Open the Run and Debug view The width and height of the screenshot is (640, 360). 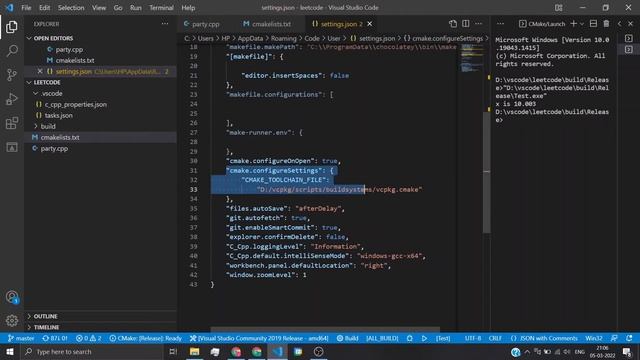(x=12, y=99)
